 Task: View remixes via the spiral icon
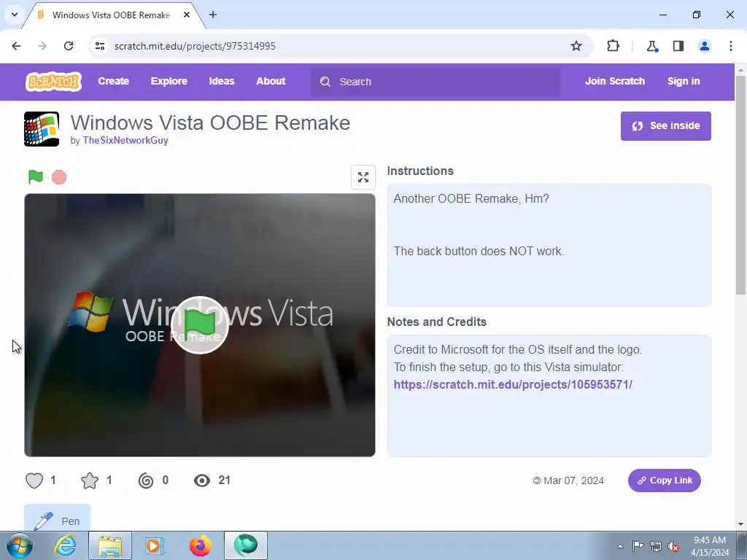tap(146, 481)
